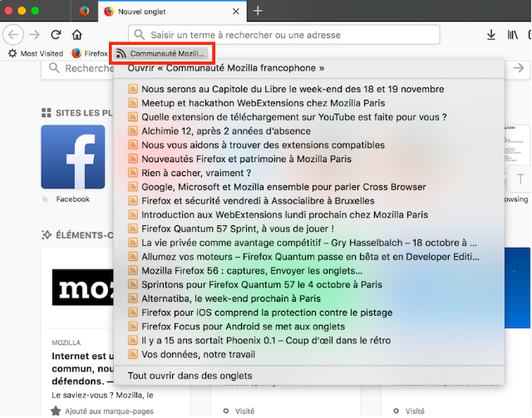This screenshot has width=532, height=418.
Task: Click RSS icon beside Vos données, notre travail
Action: pyautogui.click(x=132, y=355)
